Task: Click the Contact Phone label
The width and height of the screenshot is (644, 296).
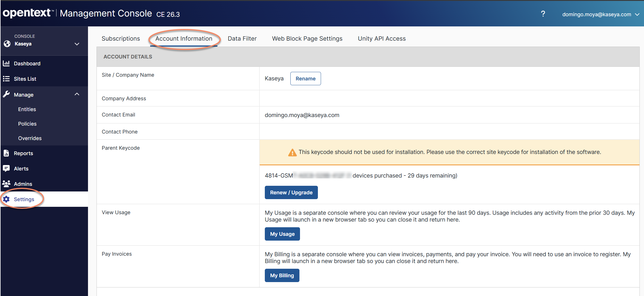Action: 119,132
